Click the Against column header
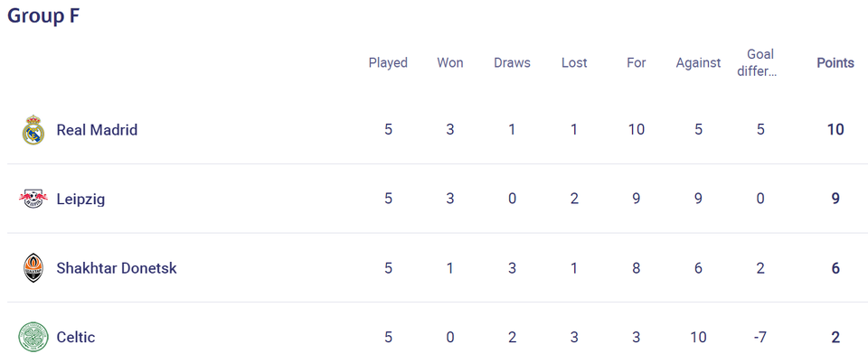The width and height of the screenshot is (868, 363). pyautogui.click(x=698, y=63)
